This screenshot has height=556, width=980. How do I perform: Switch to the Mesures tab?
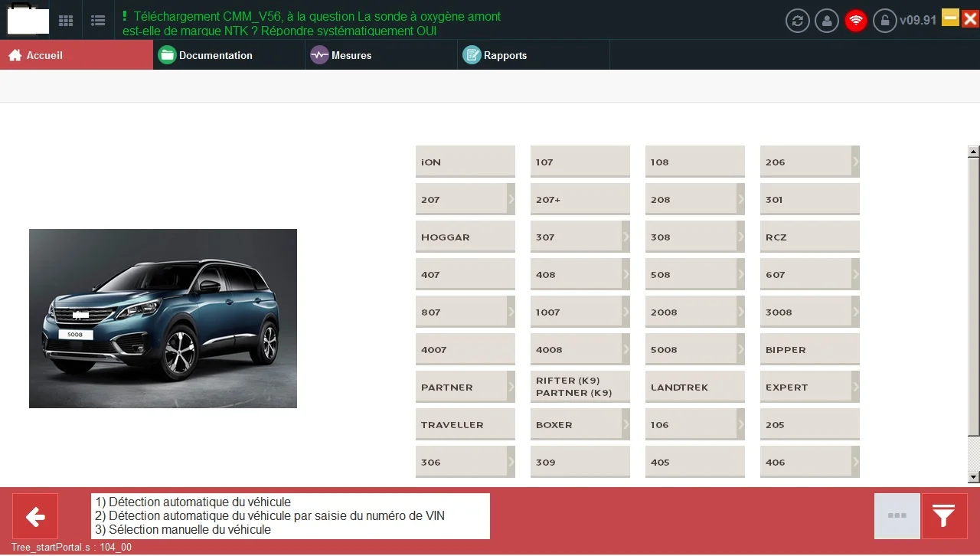pos(381,55)
